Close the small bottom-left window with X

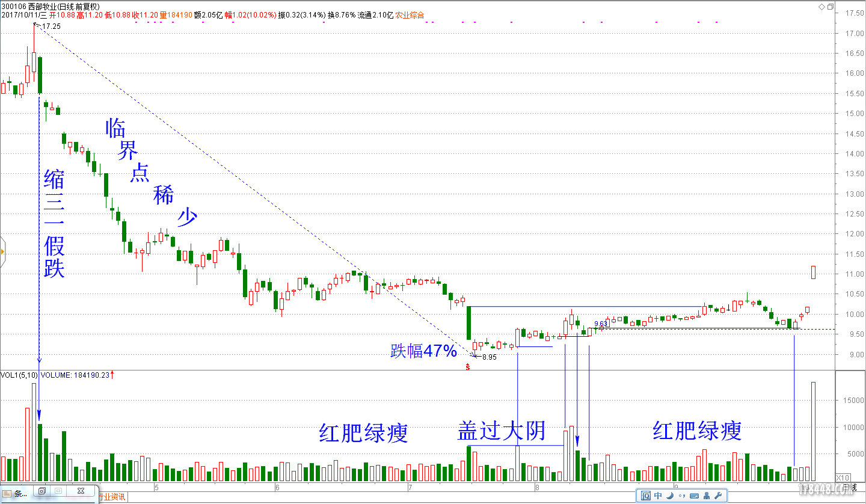(x=81, y=491)
